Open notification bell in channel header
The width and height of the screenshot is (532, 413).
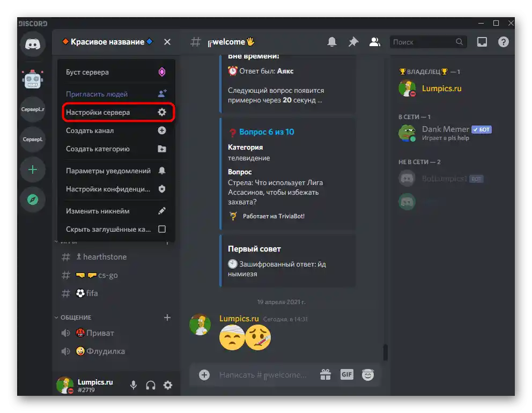332,42
